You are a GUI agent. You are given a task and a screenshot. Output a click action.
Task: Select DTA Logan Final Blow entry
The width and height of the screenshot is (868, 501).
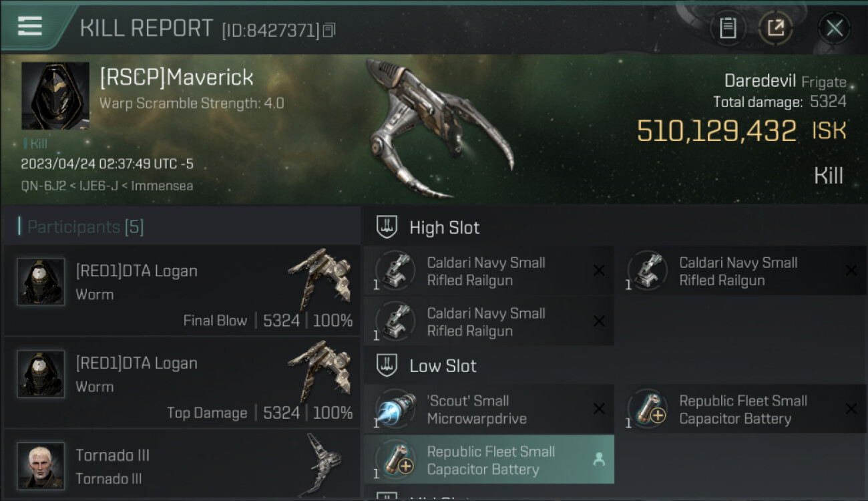[182, 290]
